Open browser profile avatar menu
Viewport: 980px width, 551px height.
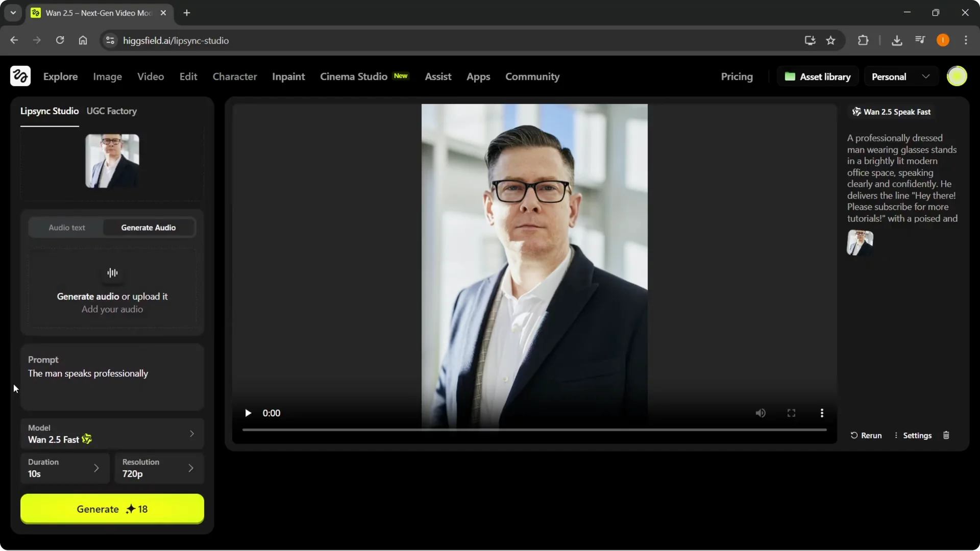943,40
